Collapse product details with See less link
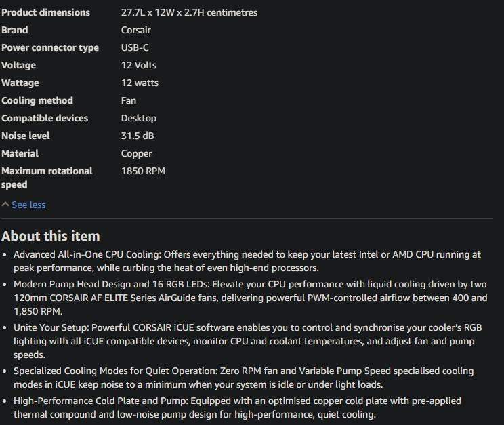This screenshot has width=504, height=425. coord(28,205)
